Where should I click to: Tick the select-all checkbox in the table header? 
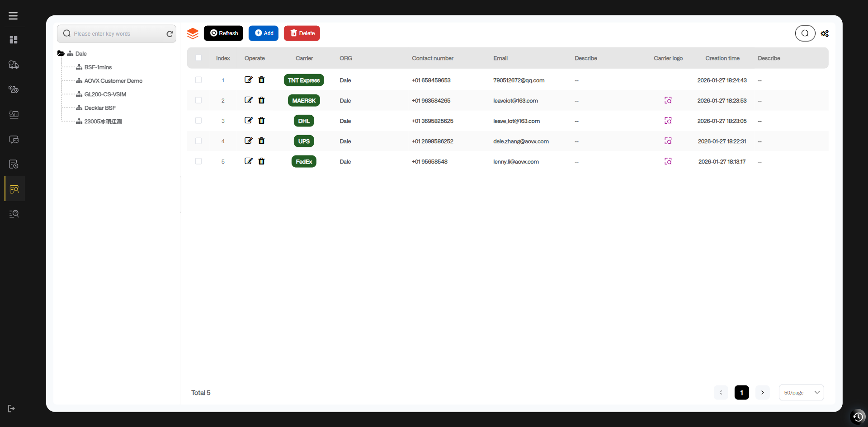[x=198, y=58]
